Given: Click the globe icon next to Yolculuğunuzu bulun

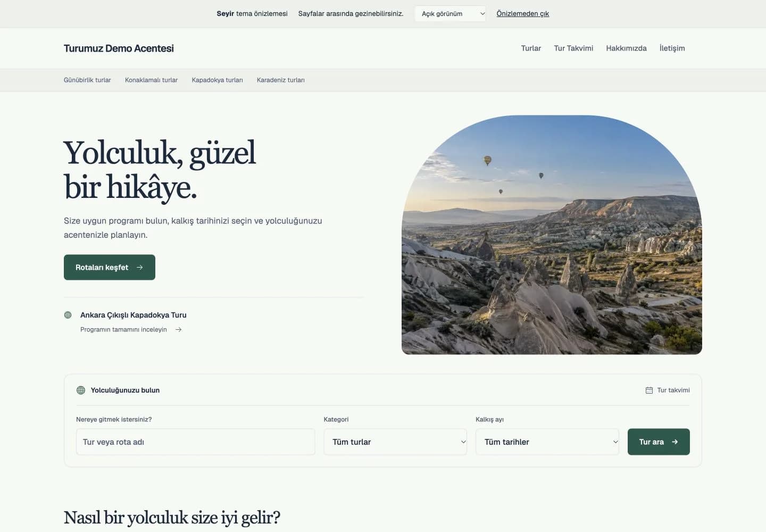Looking at the screenshot, I should tap(81, 390).
